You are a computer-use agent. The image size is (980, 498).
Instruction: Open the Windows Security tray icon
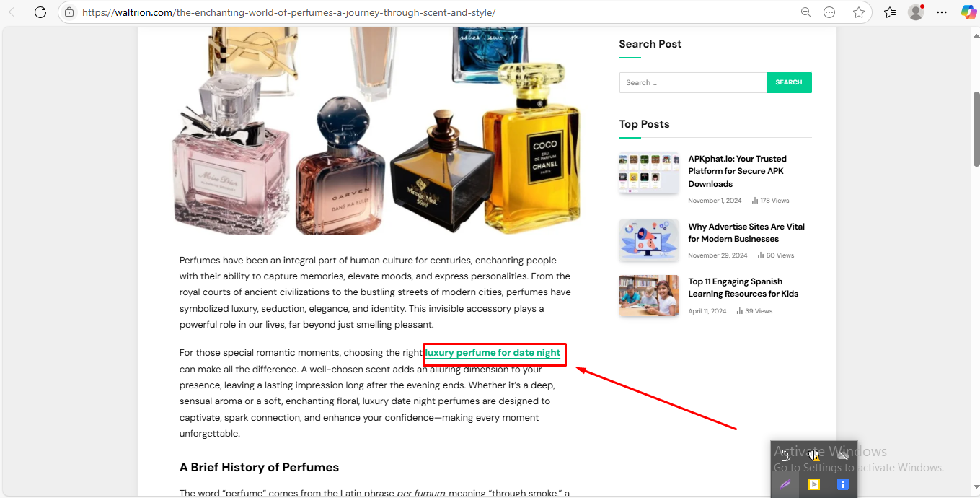[x=814, y=455]
